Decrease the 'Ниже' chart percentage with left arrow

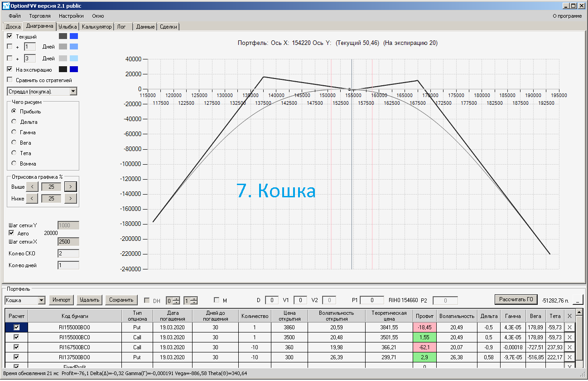pyautogui.click(x=32, y=198)
